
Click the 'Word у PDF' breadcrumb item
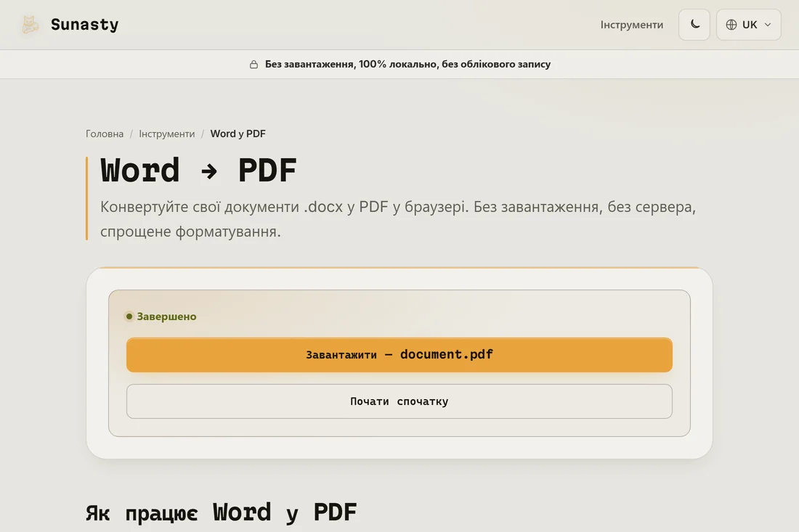pos(238,134)
